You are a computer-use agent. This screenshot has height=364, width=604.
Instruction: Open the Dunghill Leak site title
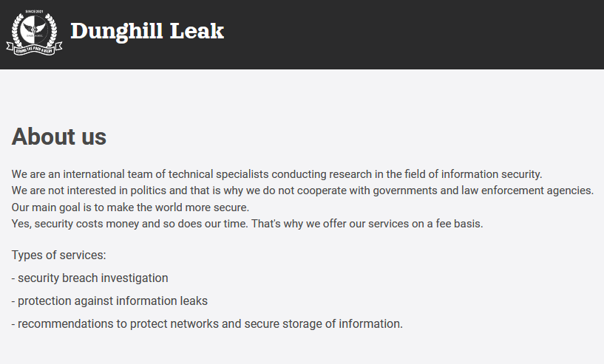(147, 31)
